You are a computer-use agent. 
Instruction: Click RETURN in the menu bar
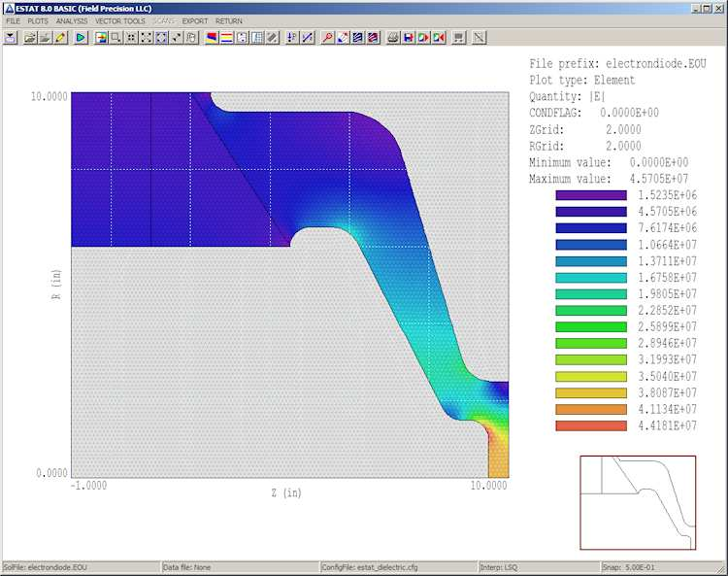(x=229, y=20)
